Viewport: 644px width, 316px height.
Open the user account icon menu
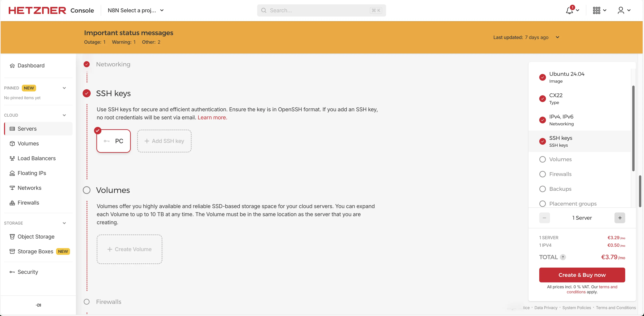tap(621, 11)
